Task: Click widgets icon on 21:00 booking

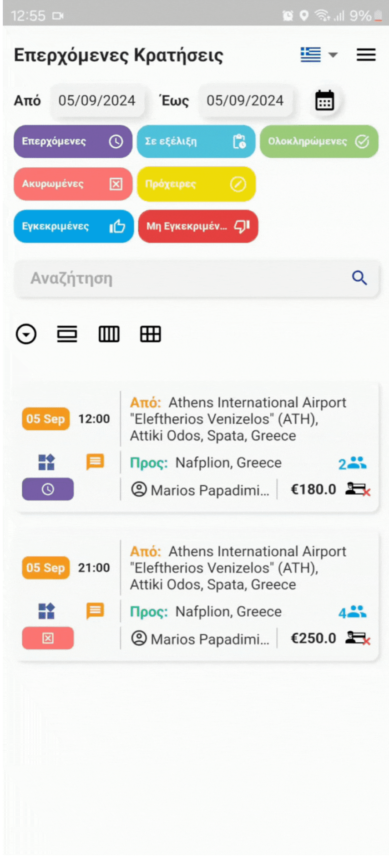Action: 46,611
